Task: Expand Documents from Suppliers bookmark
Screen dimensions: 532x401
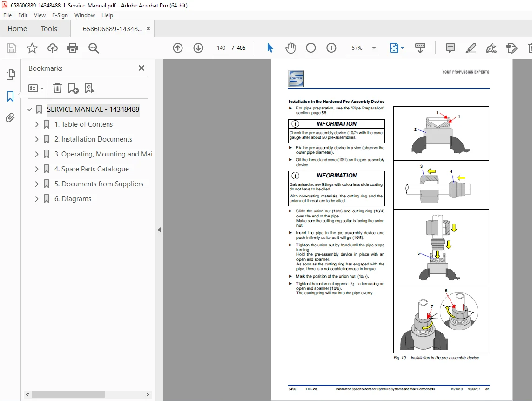Action: pos(37,184)
